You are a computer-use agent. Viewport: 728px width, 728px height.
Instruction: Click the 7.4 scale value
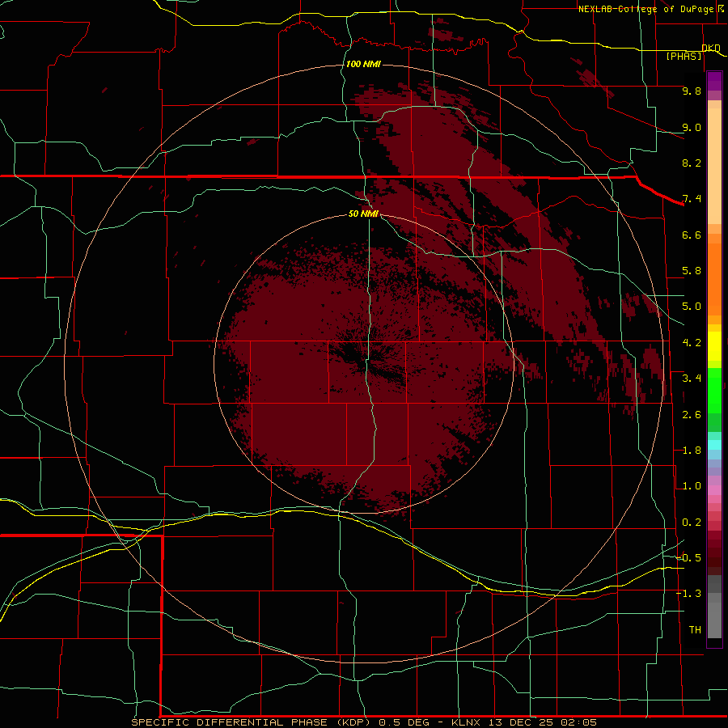(x=692, y=199)
